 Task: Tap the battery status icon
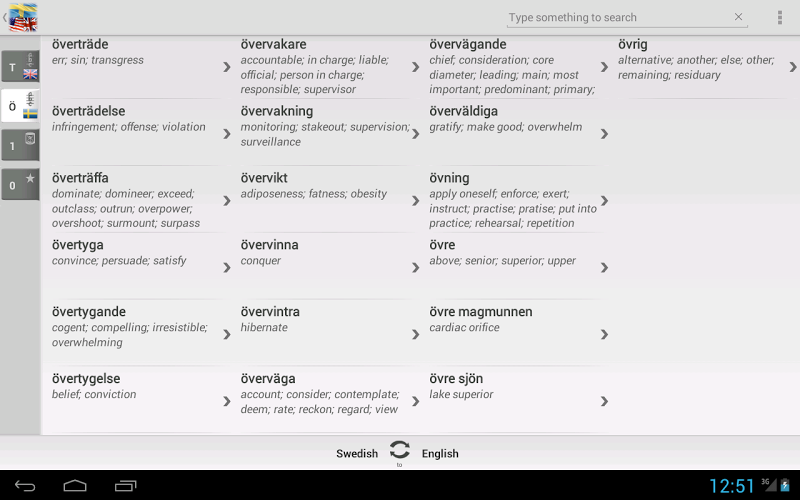tap(785, 485)
